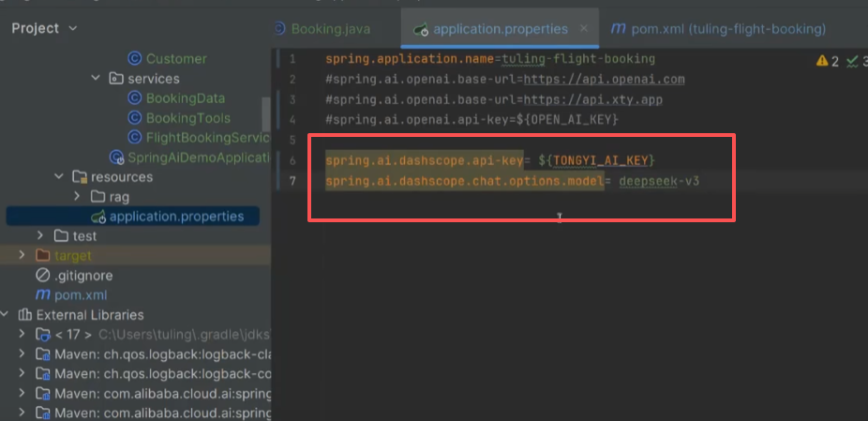Click the ${OPEN_AI_KEY} commented placeholder
868x421 pixels.
coord(565,120)
